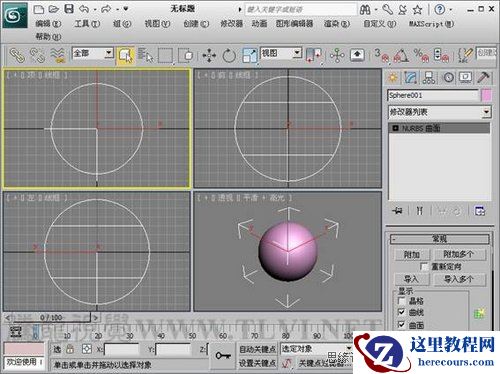Redo the action with the redo arrow
Viewport: 500px width, 374px height.
click(106, 9)
